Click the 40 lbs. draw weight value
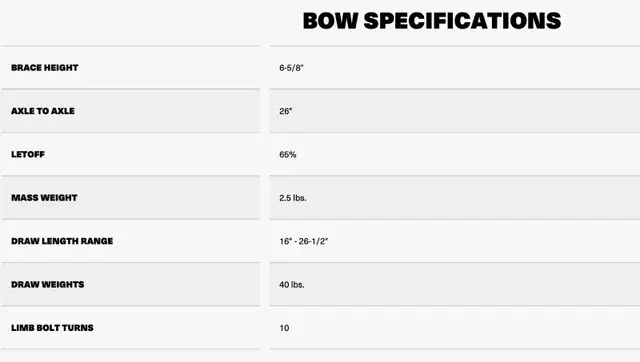 click(x=292, y=284)
